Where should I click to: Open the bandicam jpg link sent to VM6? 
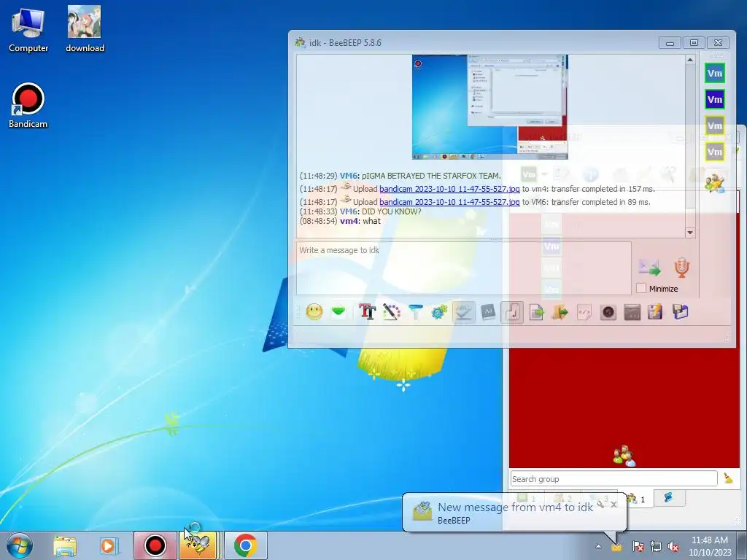point(449,202)
